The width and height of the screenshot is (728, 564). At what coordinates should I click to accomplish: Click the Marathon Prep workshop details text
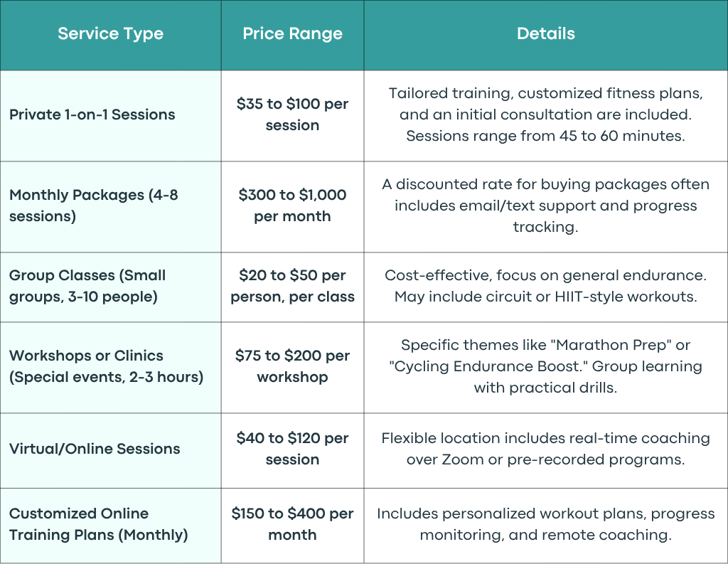click(x=545, y=366)
